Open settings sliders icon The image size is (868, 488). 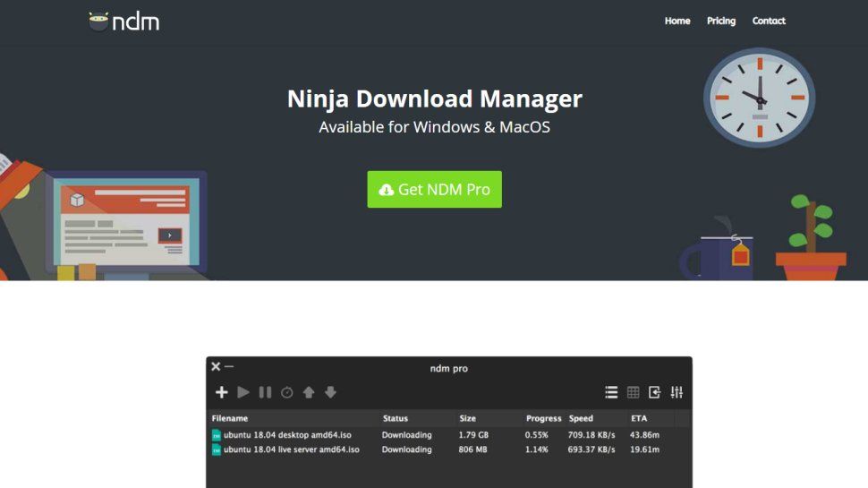[677, 392]
